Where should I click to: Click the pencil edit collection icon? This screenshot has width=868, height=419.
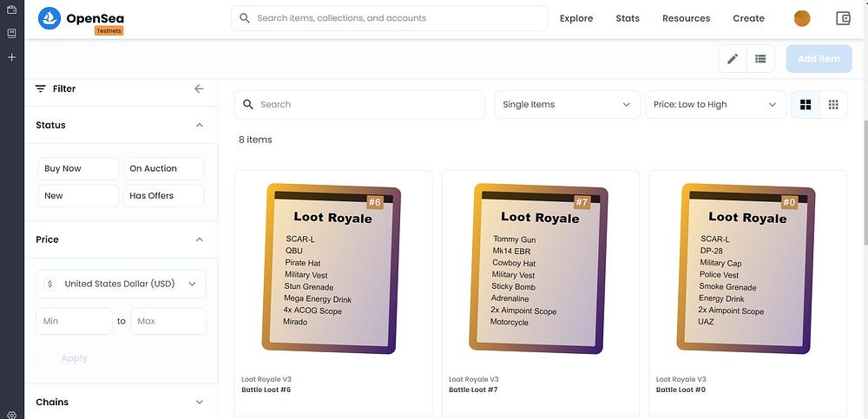(733, 59)
